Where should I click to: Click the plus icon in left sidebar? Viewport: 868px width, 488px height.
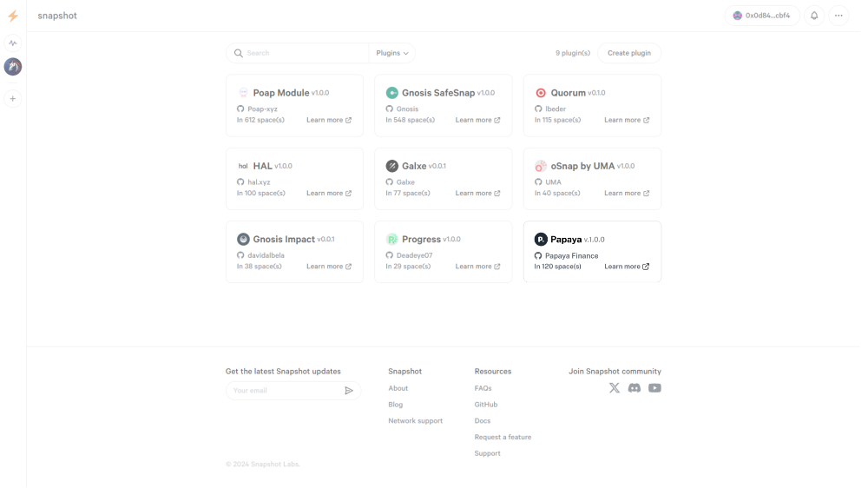pos(13,99)
